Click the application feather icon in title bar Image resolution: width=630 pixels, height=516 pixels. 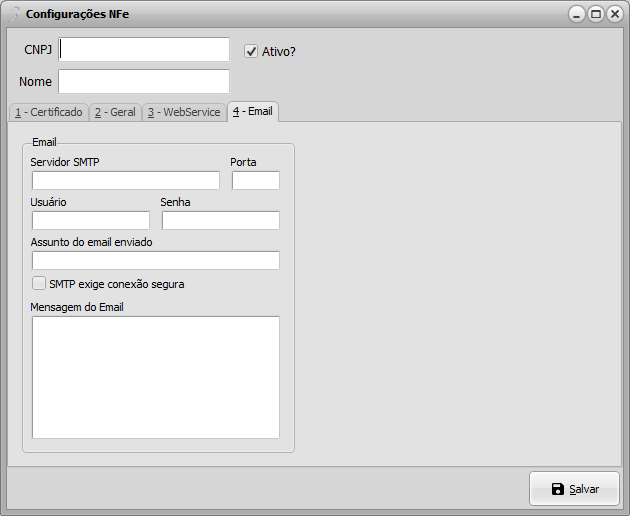pos(14,14)
